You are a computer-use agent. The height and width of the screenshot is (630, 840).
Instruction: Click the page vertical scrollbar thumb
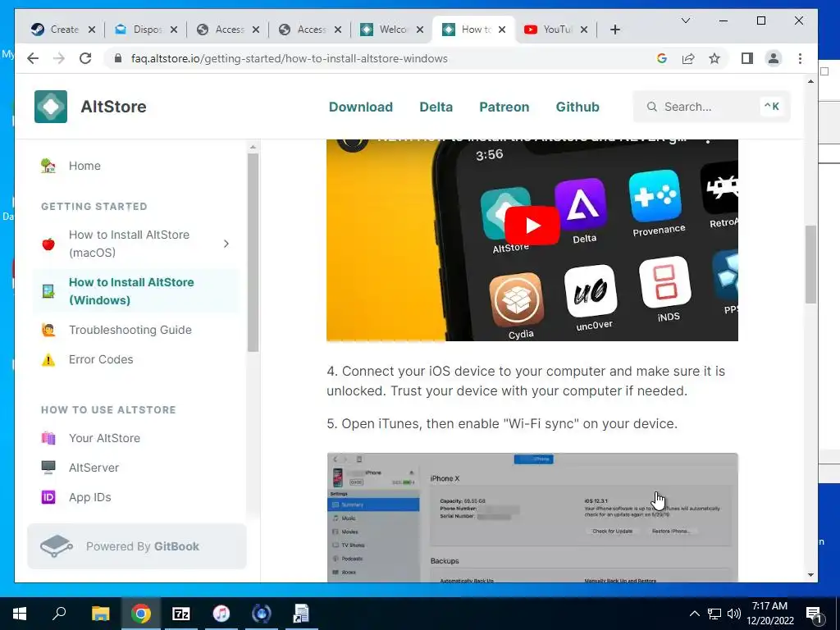(x=810, y=265)
